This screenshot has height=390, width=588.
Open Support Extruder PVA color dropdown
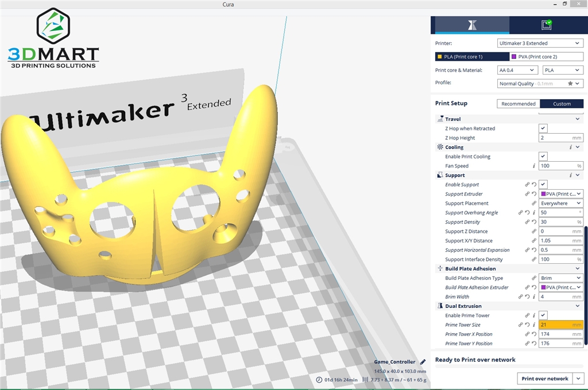point(561,194)
